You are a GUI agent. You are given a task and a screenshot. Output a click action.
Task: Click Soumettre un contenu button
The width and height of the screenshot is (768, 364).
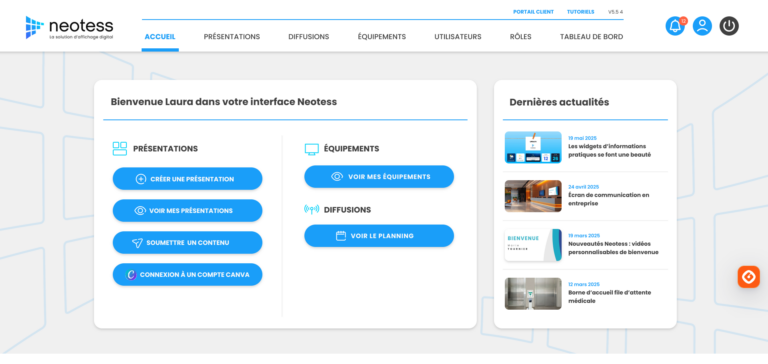pos(188,243)
